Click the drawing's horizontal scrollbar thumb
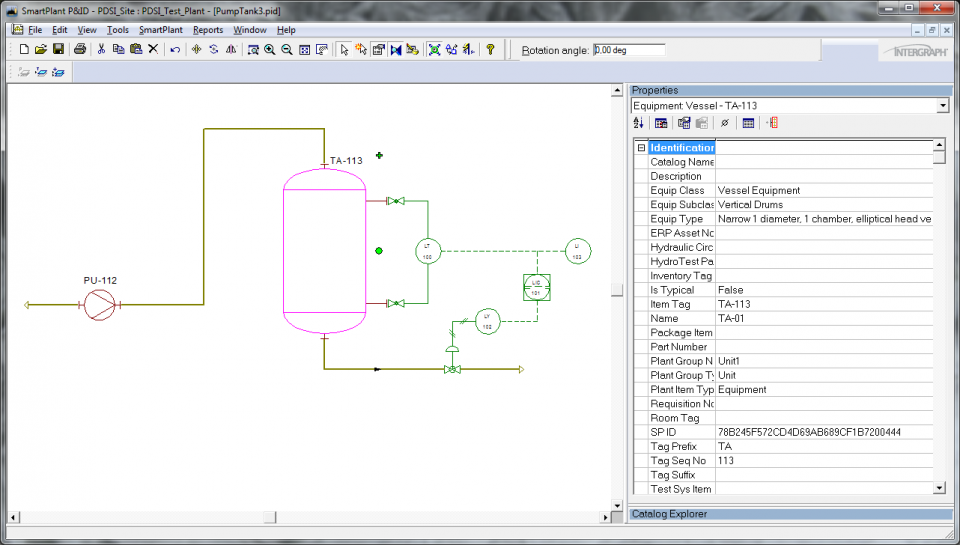The image size is (960, 545). [270, 517]
